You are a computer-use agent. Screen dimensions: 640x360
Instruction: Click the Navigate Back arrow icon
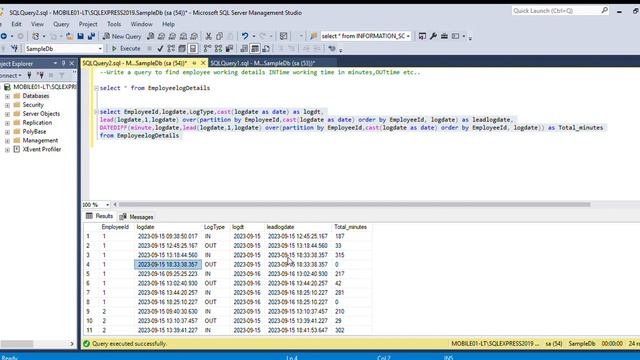click(x=3, y=36)
